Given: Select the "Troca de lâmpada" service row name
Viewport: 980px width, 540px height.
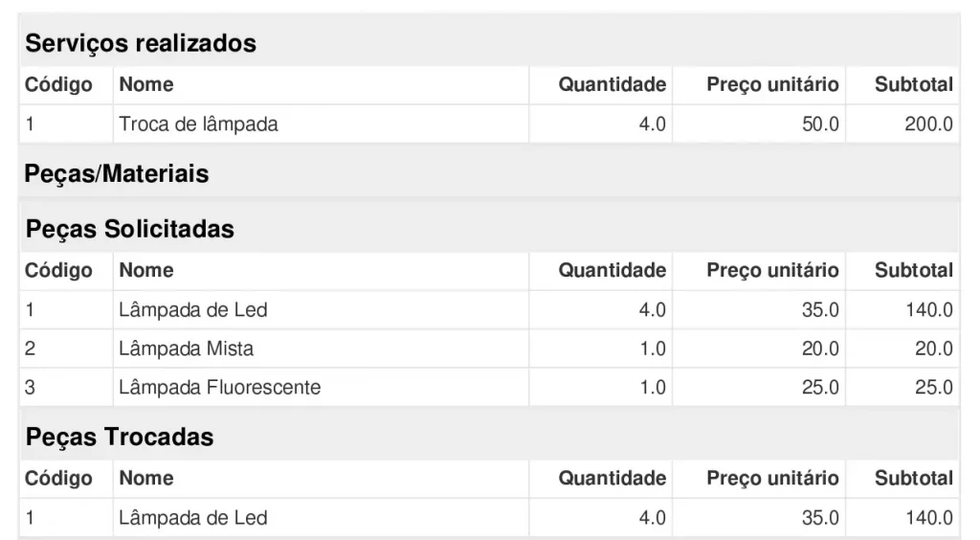Looking at the screenshot, I should 198,124.
